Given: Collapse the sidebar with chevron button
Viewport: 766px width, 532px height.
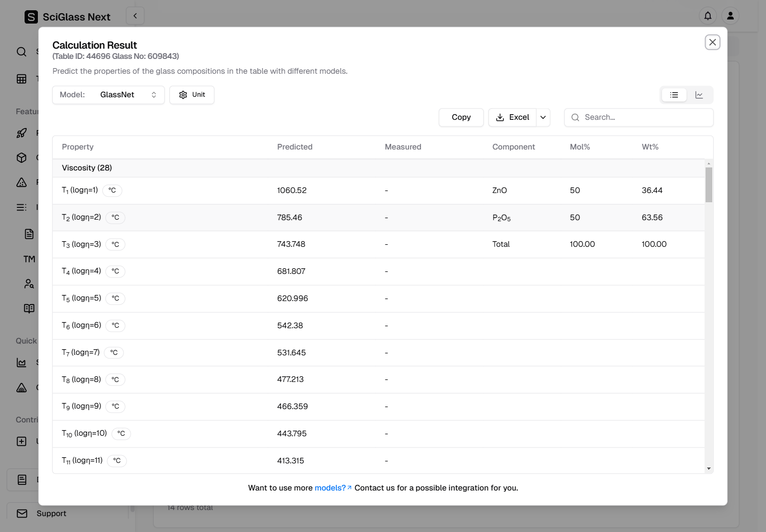Looking at the screenshot, I should point(135,16).
